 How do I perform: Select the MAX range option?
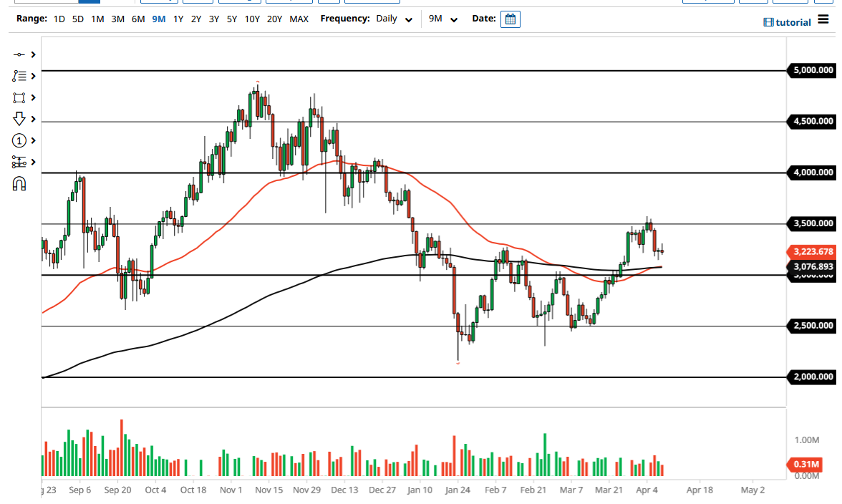(x=299, y=19)
